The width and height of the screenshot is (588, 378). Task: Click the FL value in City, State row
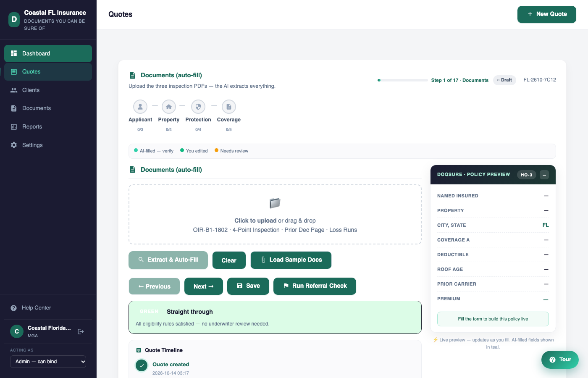point(546,225)
